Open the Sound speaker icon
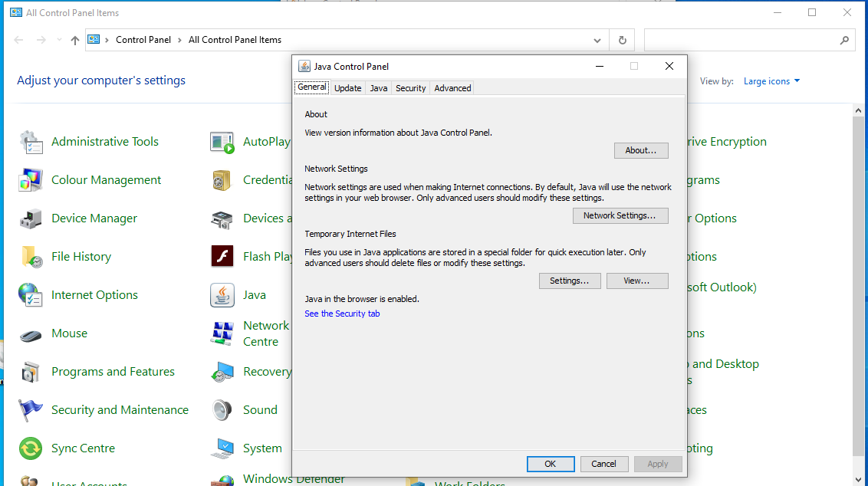 tap(222, 410)
